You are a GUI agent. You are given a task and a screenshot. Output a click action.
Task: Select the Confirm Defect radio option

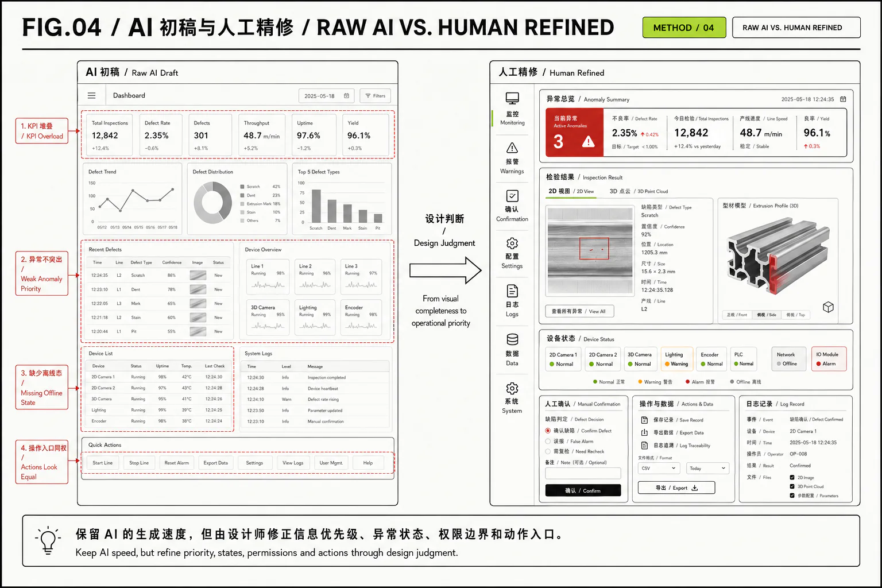[x=548, y=431]
